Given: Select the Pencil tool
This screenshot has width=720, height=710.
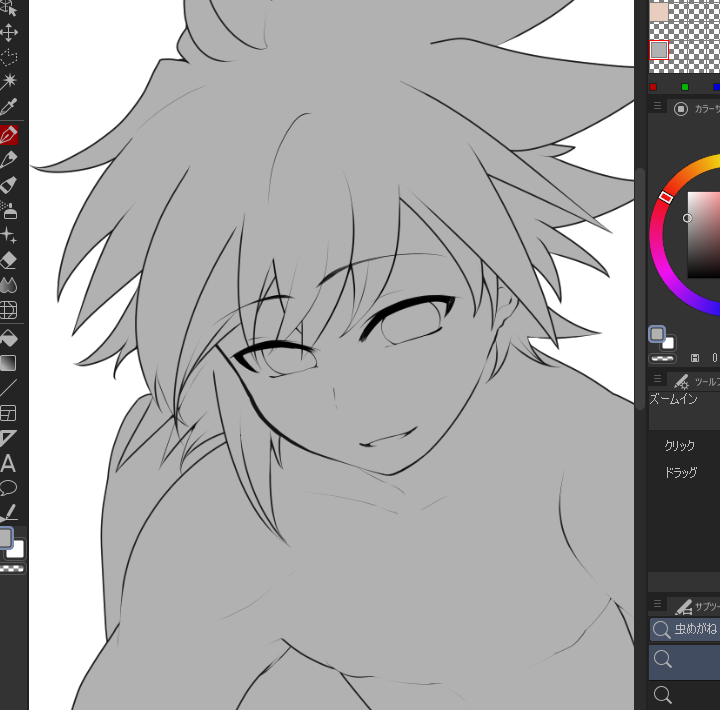Looking at the screenshot, I should click(x=9, y=160).
